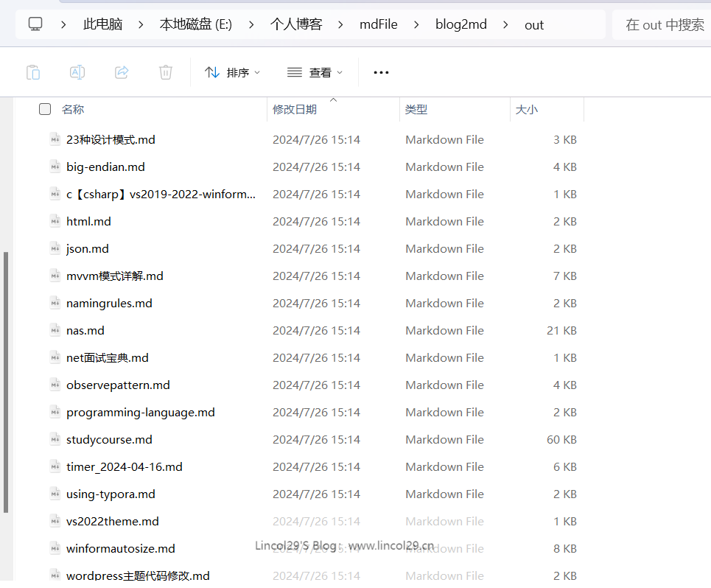Image resolution: width=711 pixels, height=588 pixels.
Task: Open the 查看 view dropdown
Action: 315,72
